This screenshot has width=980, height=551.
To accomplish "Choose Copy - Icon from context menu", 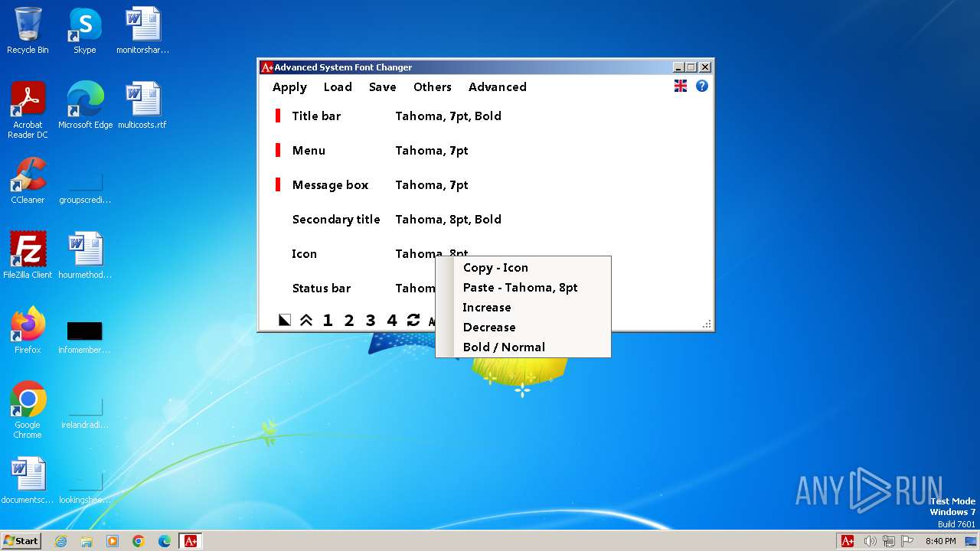I will [524, 268].
